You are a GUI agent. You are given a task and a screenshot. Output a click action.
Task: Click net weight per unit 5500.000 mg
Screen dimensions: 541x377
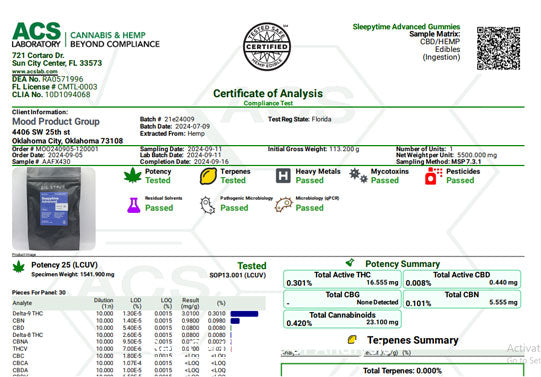(x=477, y=155)
